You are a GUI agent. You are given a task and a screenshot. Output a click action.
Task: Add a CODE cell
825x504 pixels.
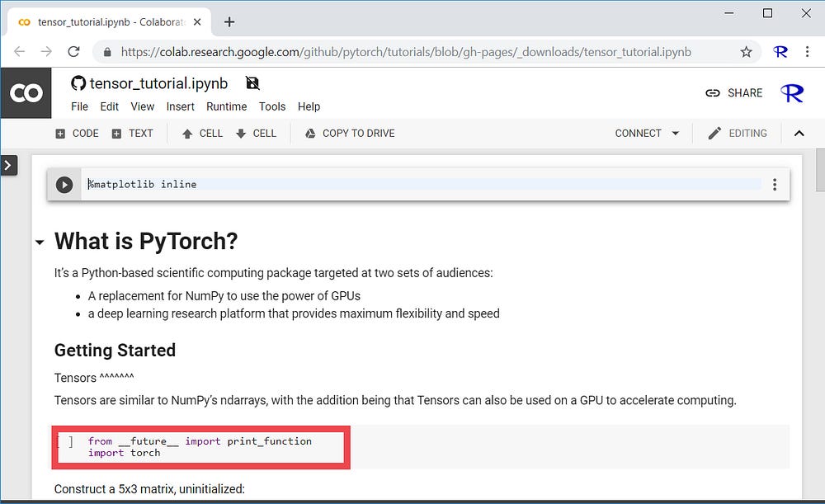[77, 134]
